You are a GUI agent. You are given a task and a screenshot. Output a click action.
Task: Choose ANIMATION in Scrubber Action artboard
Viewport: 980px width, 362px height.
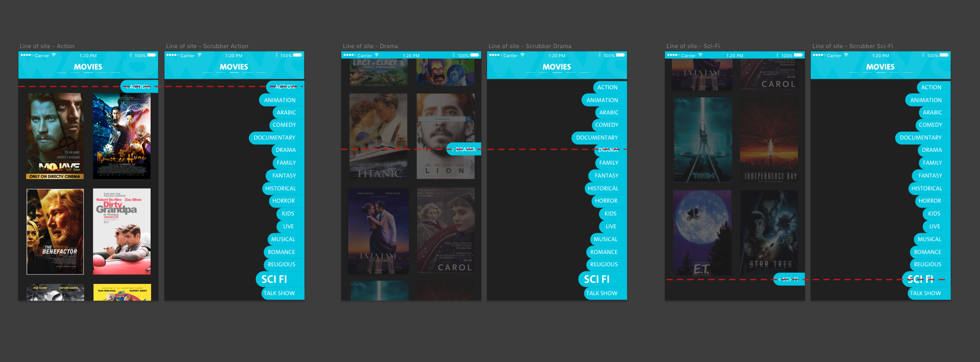coord(281,100)
